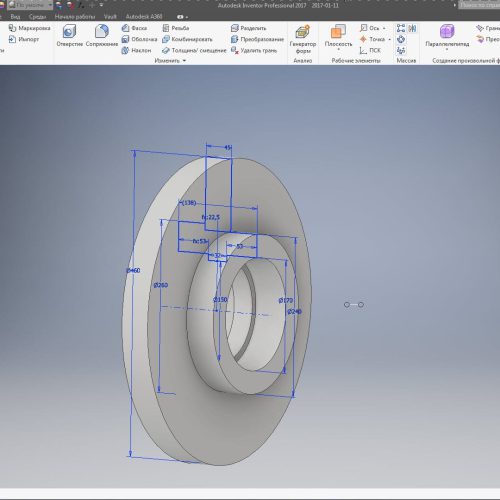
Task: Activate the Оболочка shell tool
Action: [139, 39]
